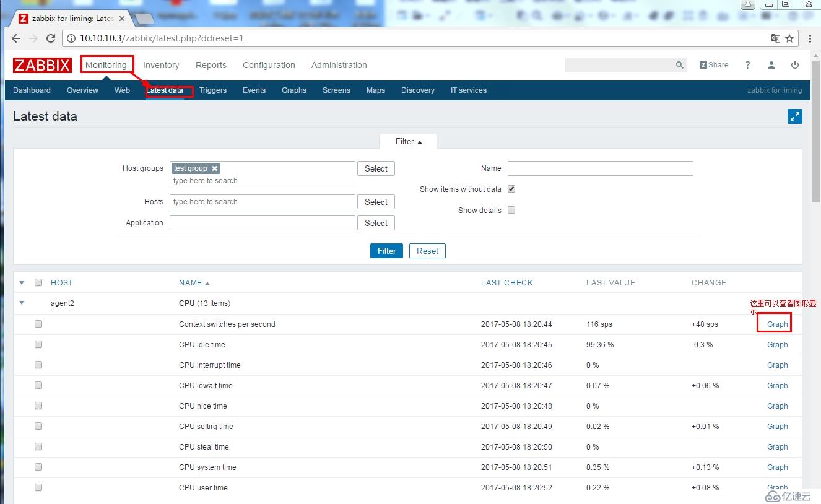Click the translate page icon

point(775,38)
